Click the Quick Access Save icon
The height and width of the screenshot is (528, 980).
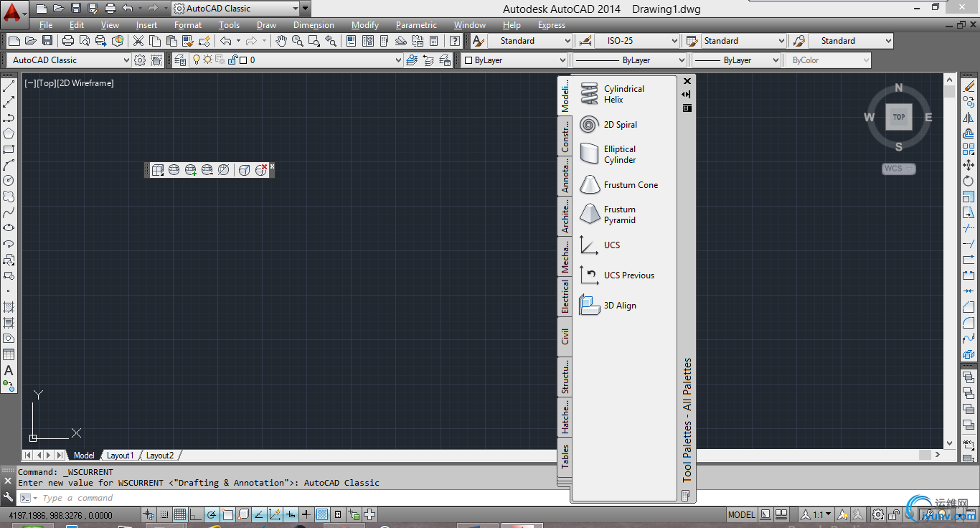tap(76, 9)
